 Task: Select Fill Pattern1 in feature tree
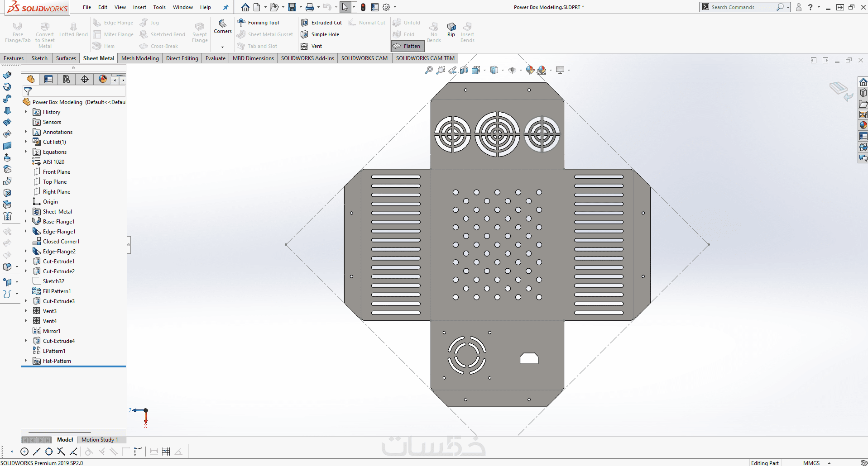click(57, 291)
